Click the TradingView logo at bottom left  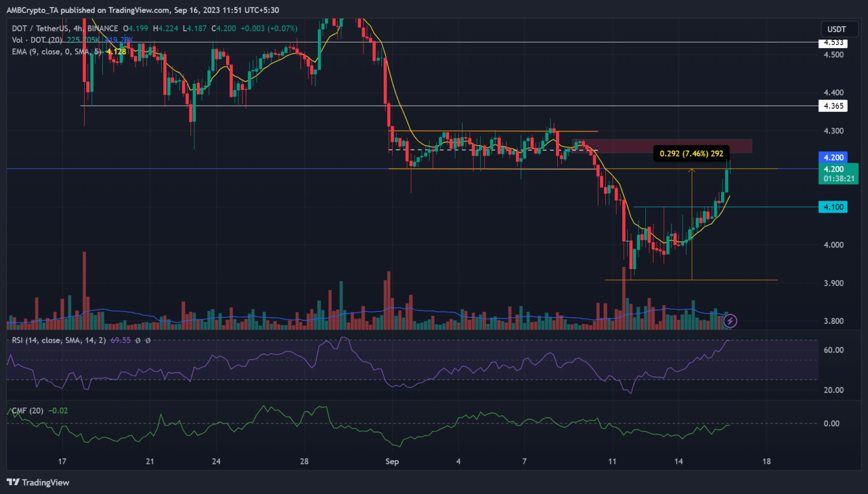(38, 482)
